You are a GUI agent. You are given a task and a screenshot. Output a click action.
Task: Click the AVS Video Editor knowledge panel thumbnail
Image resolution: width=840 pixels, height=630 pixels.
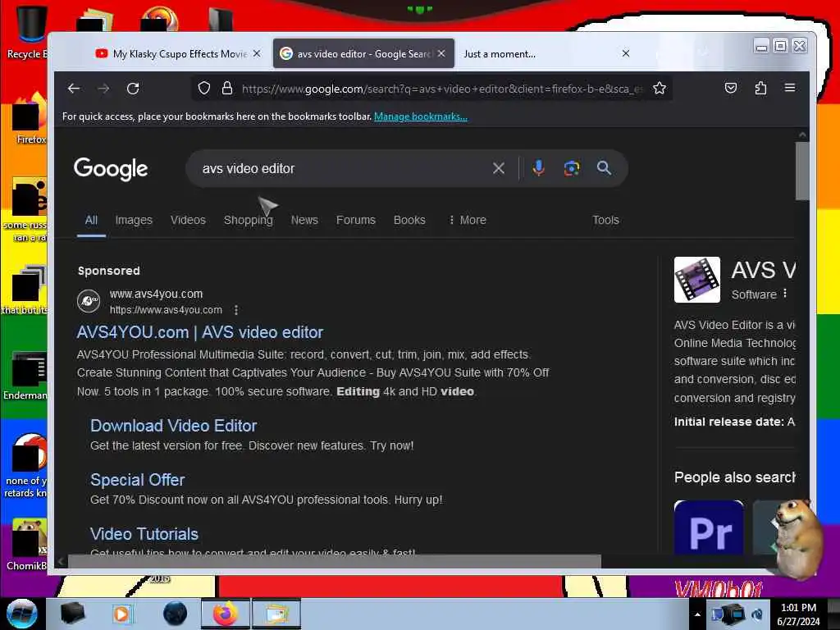(697, 280)
